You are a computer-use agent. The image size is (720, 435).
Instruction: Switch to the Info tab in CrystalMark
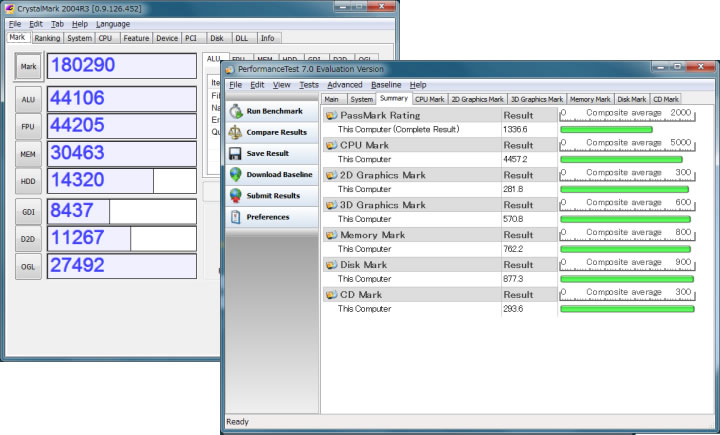pos(268,38)
